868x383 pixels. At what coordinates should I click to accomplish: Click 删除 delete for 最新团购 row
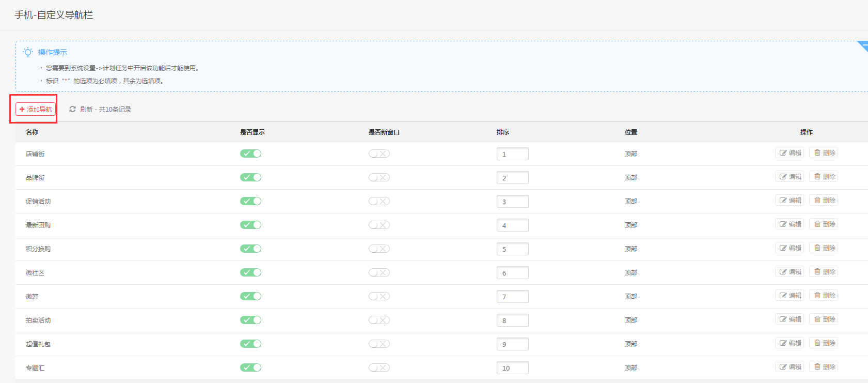pyautogui.click(x=824, y=224)
